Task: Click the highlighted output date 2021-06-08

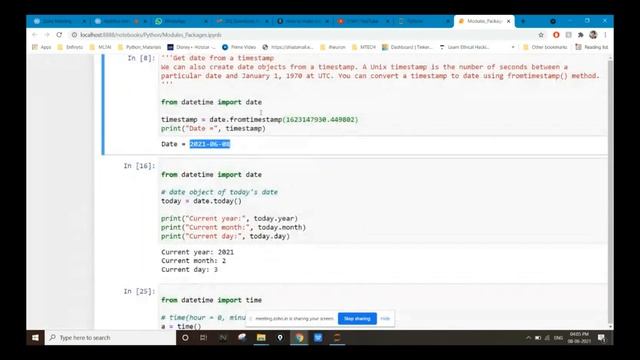Action: (x=210, y=144)
